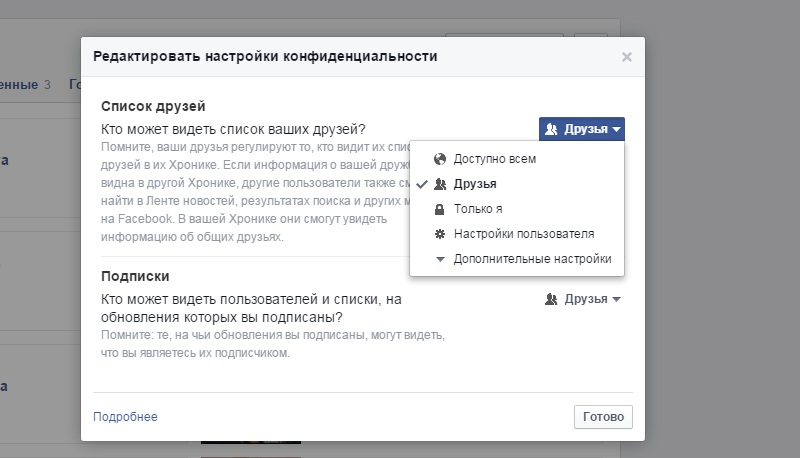Click dialog title 'Редактировать настройки конфиденциальности'
The width and height of the screenshot is (800, 458).
coord(265,56)
